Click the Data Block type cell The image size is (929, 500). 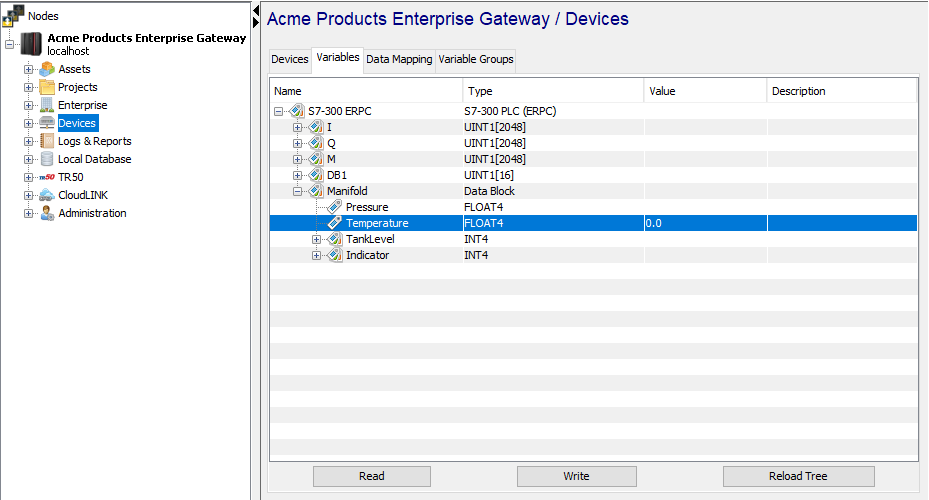489,191
